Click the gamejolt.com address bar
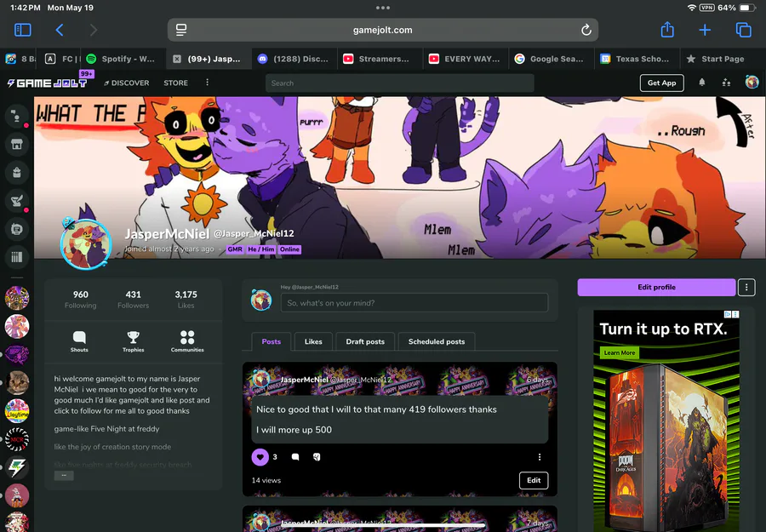Image resolution: width=766 pixels, height=532 pixels. [x=382, y=30]
